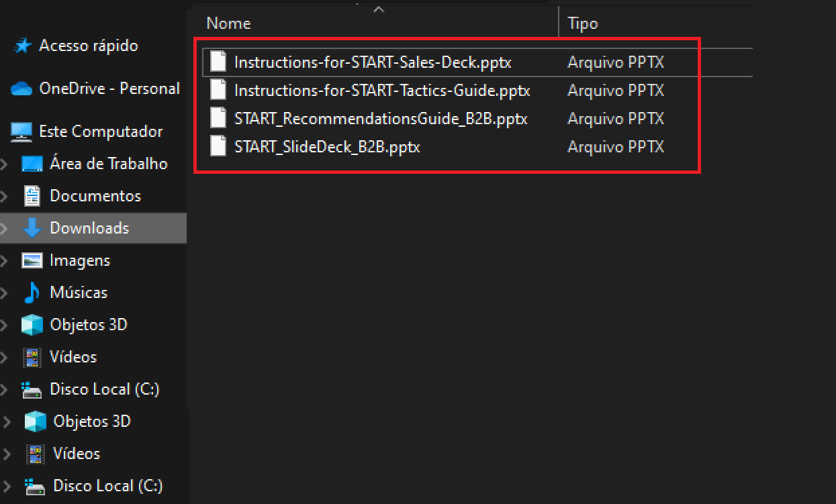Select START_RecommendationsGuide_B2B.pptx file name
This screenshot has width=836, height=504.
[381, 119]
